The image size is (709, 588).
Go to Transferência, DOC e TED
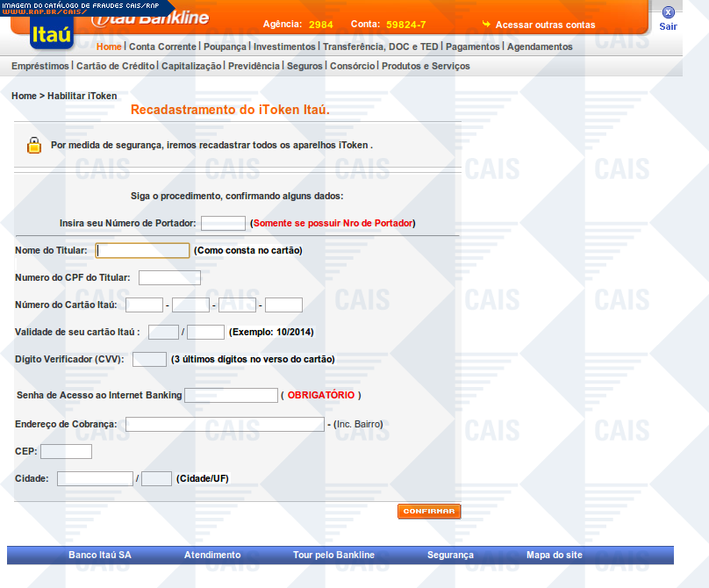pos(380,47)
